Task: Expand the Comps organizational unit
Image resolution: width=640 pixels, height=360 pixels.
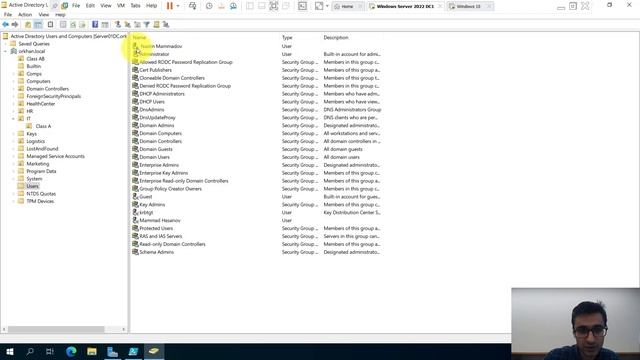Action: [x=13, y=74]
